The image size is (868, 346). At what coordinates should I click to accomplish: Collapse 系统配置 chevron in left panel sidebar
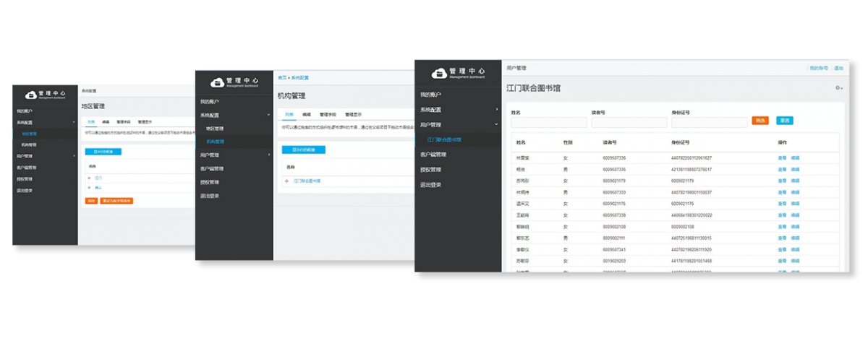pos(74,123)
